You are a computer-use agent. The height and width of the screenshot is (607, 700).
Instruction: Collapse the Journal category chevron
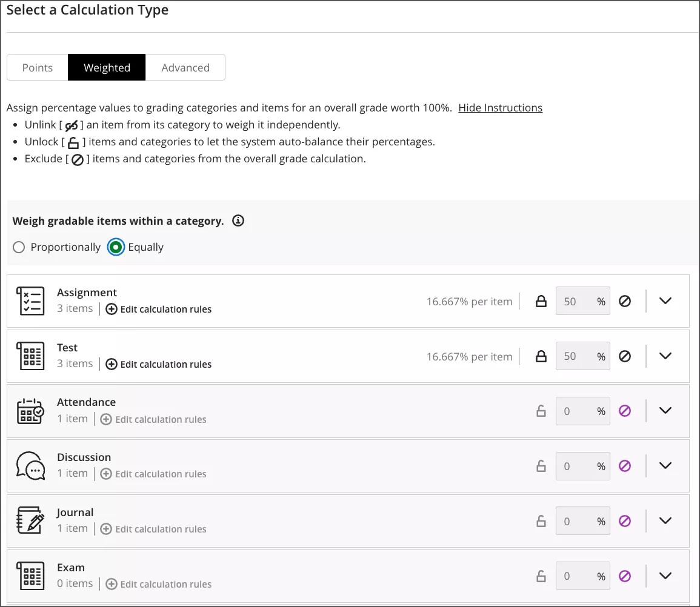pyautogui.click(x=665, y=520)
